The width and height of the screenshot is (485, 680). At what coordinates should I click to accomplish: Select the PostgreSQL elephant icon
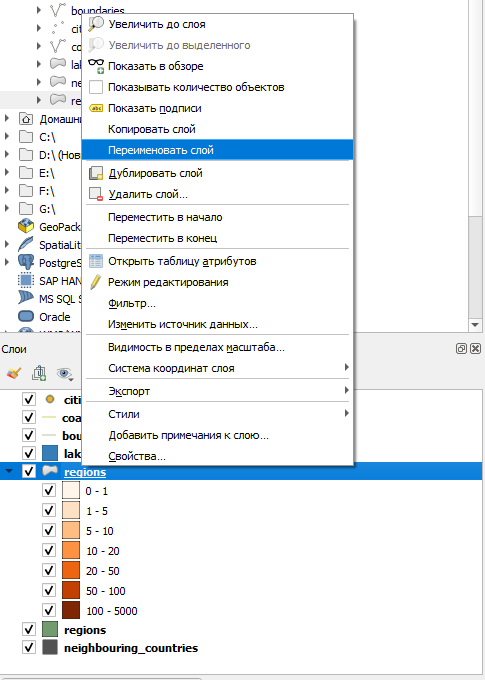pyautogui.click(x=26, y=262)
